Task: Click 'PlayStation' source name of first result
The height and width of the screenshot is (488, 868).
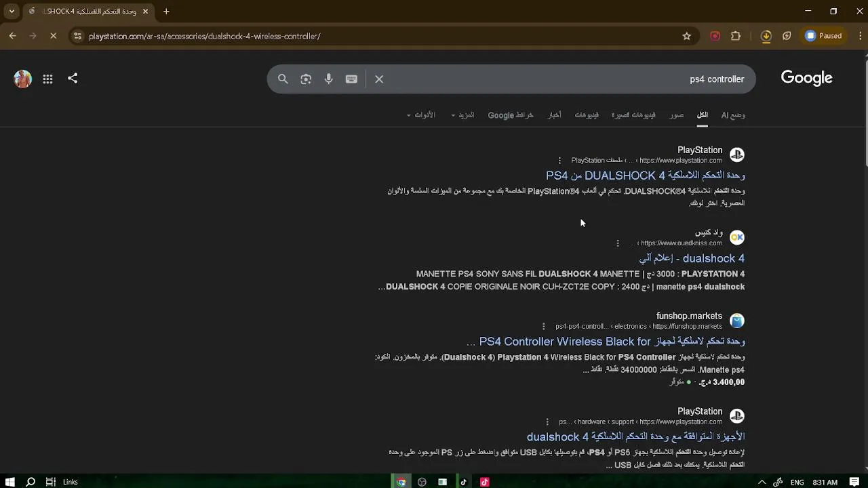Action: click(x=700, y=150)
